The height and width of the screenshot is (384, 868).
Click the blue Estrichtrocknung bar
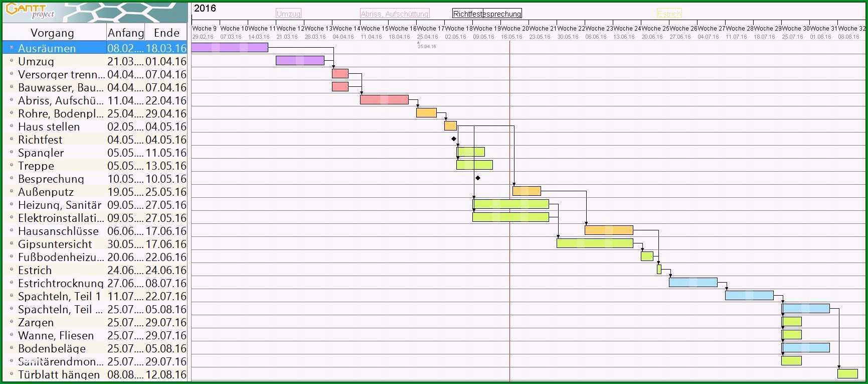[x=693, y=283]
